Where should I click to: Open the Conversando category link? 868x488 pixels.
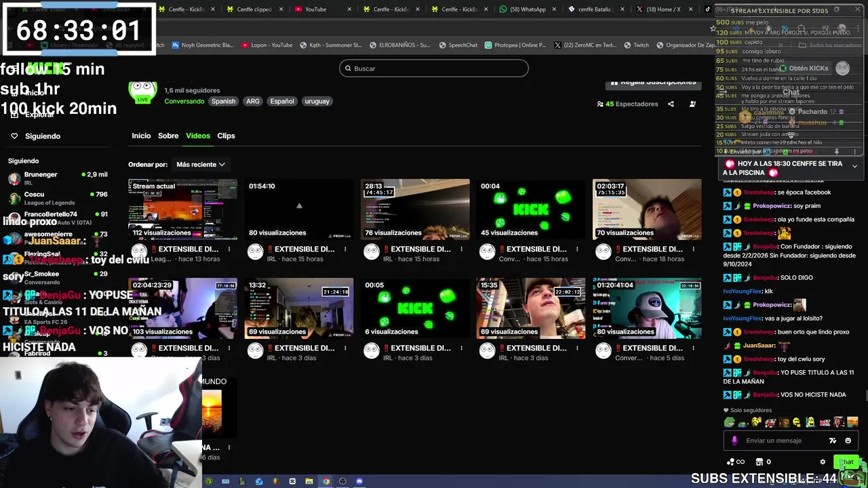184,102
